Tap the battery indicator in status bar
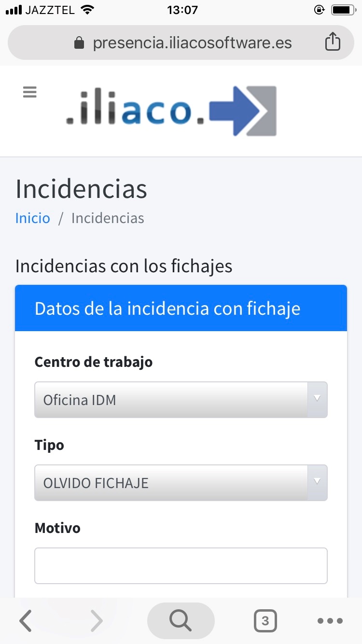This screenshot has height=644, width=362. click(343, 10)
